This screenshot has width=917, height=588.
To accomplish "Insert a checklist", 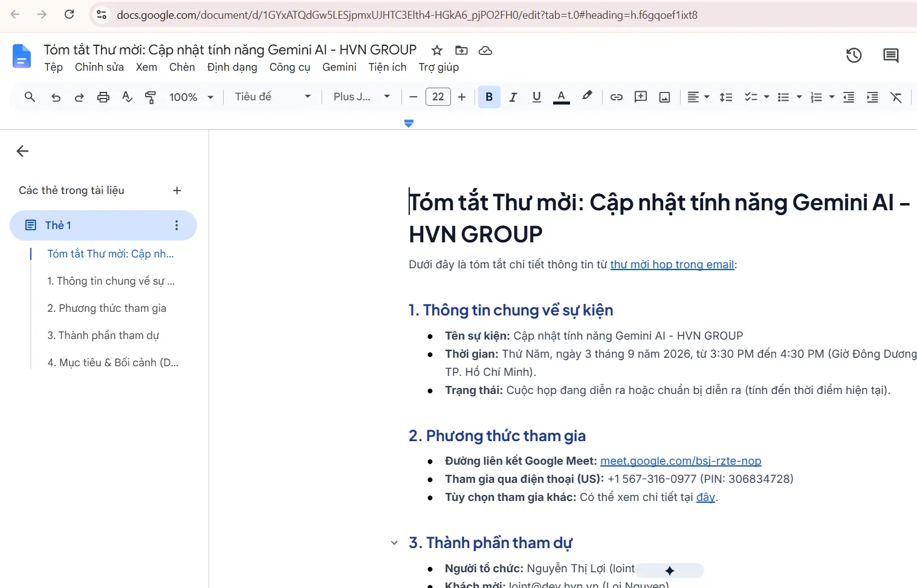I will tap(751, 97).
